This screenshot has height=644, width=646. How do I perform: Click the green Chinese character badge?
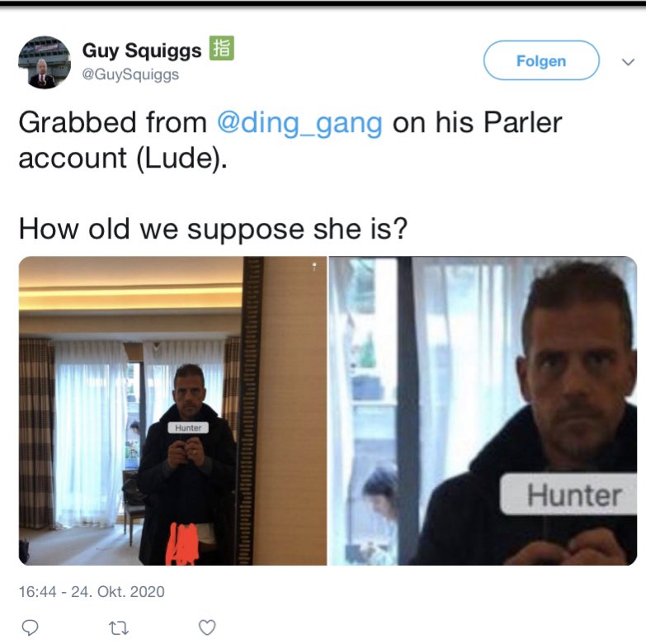tap(222, 48)
